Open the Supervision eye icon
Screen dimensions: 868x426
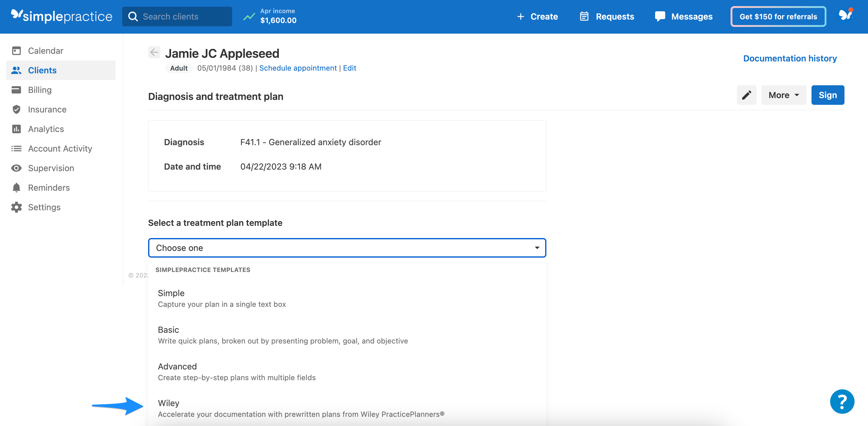point(16,168)
